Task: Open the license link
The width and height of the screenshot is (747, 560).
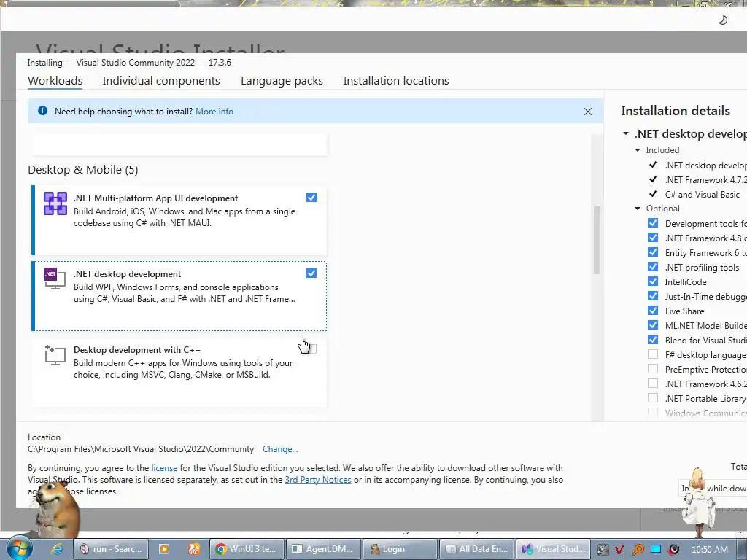Action: (164, 468)
